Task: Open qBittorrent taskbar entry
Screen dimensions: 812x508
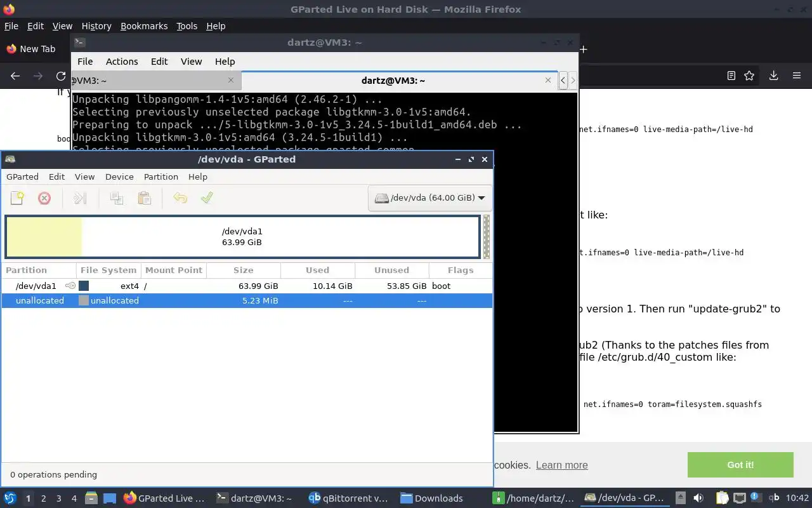Action: click(x=348, y=498)
